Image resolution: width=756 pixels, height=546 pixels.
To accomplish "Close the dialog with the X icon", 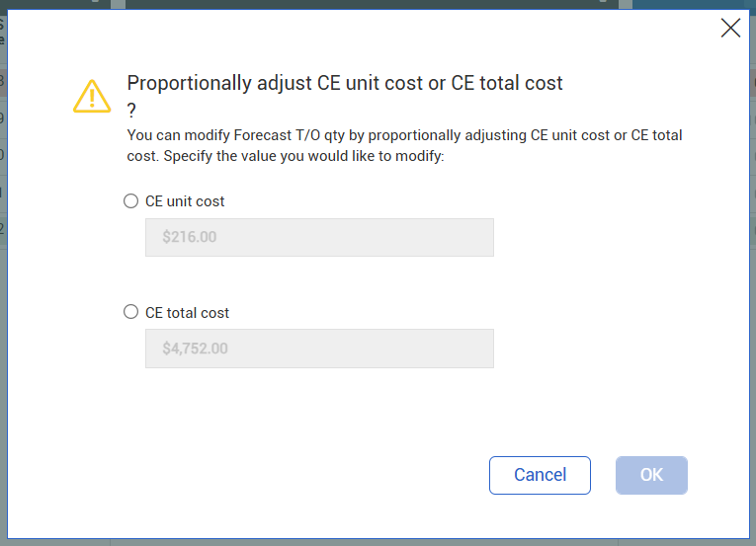I will tap(730, 28).
